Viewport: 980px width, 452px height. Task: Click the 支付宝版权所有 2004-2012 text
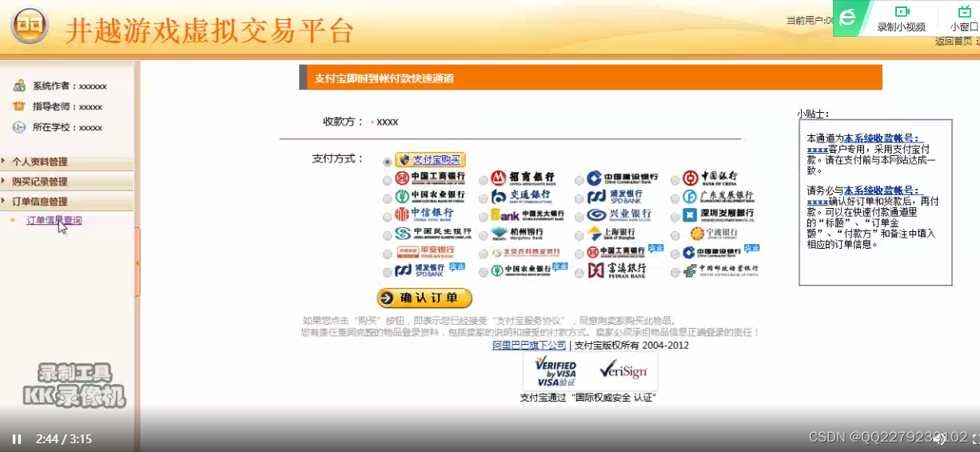(x=631, y=346)
